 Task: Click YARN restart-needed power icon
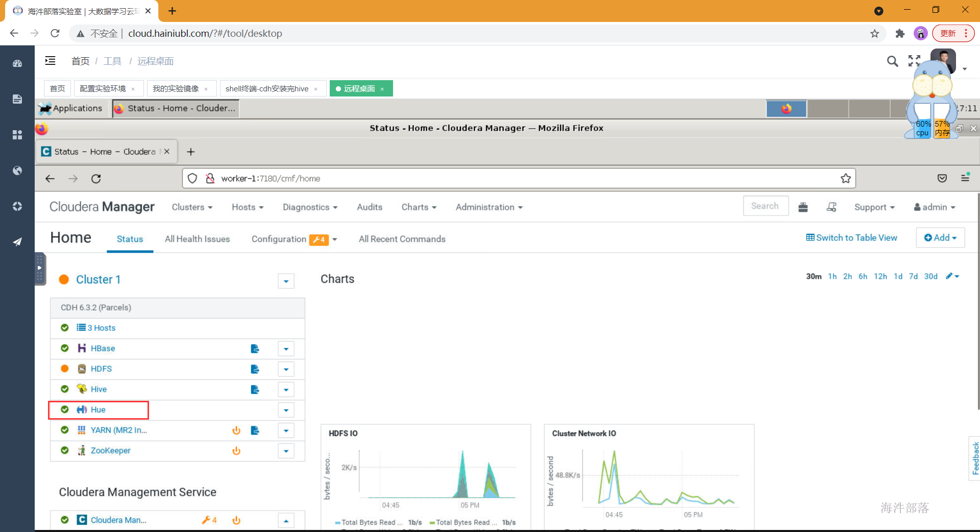pyautogui.click(x=236, y=430)
